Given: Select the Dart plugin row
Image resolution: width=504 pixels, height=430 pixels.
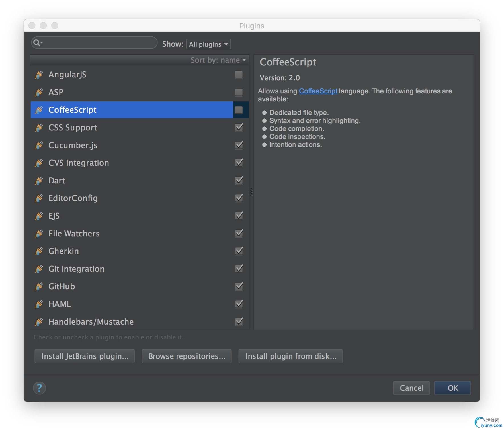Looking at the screenshot, I should coord(140,181).
